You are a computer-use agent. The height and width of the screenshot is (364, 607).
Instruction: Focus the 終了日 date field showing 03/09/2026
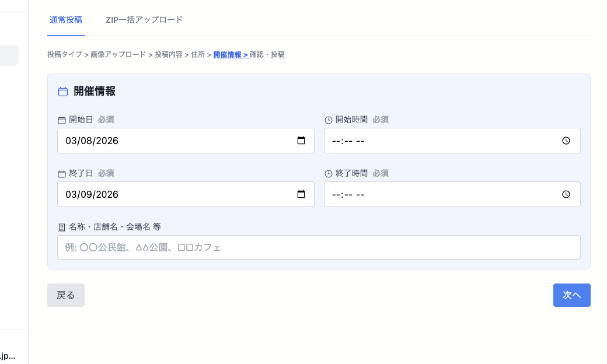pyautogui.click(x=175, y=194)
